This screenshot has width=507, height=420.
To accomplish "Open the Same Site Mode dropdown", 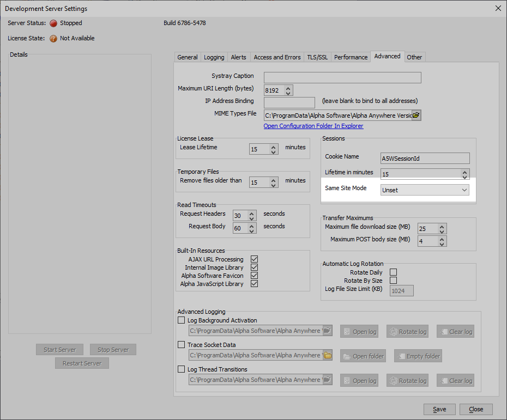I will tap(425, 190).
